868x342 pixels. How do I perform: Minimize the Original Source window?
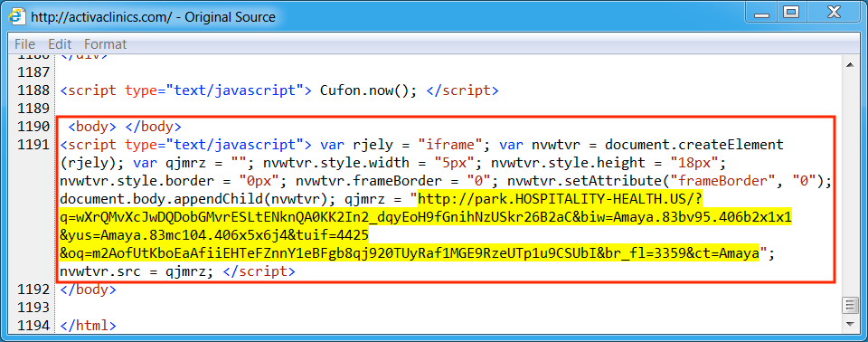761,13
